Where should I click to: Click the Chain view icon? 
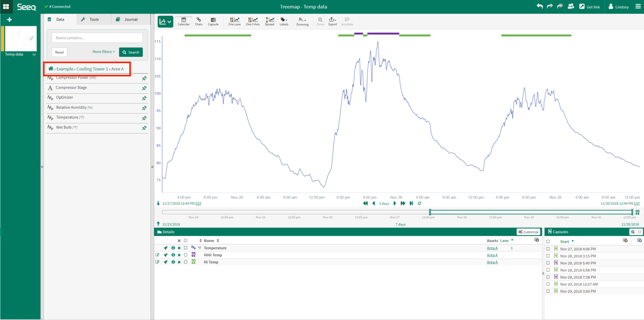click(x=198, y=21)
